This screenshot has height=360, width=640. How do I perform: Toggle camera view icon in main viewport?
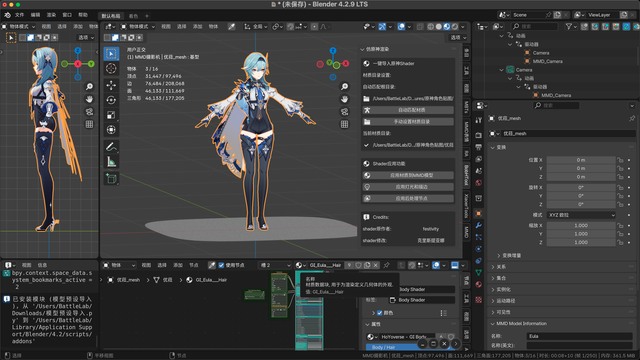click(x=344, y=112)
